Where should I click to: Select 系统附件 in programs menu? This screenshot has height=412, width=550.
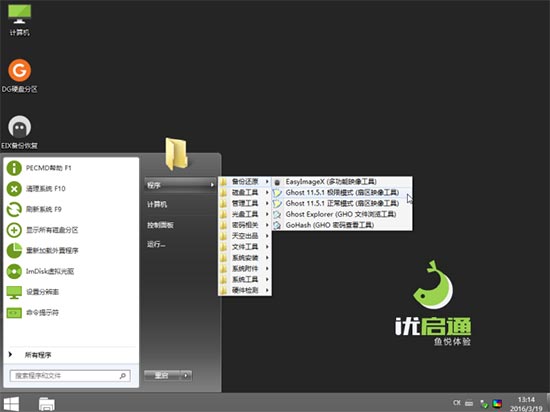245,269
